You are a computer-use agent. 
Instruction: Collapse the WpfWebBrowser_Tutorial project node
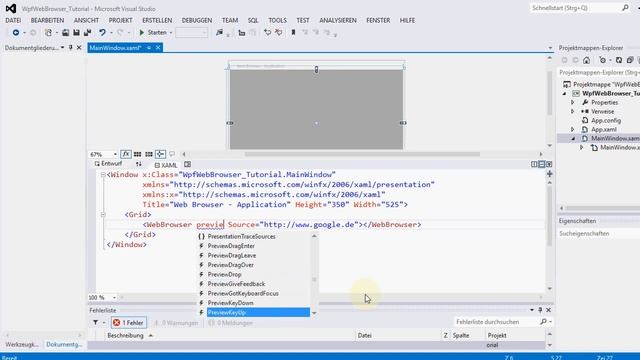(x=564, y=93)
